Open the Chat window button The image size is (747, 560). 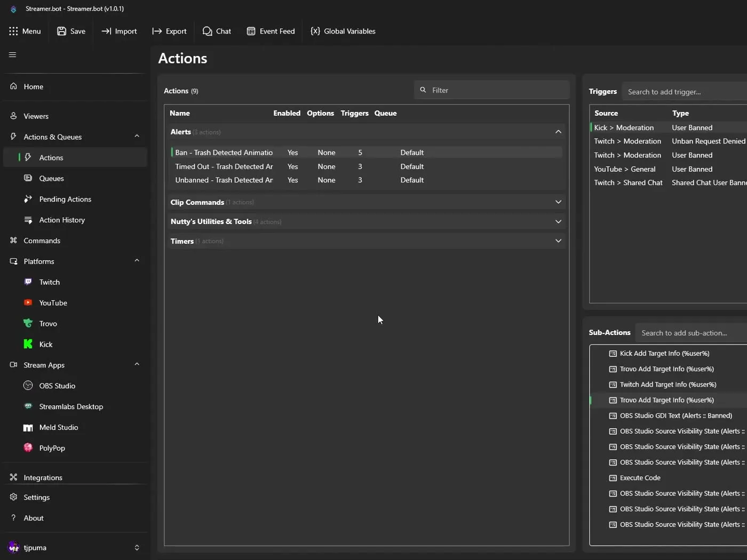tap(217, 31)
